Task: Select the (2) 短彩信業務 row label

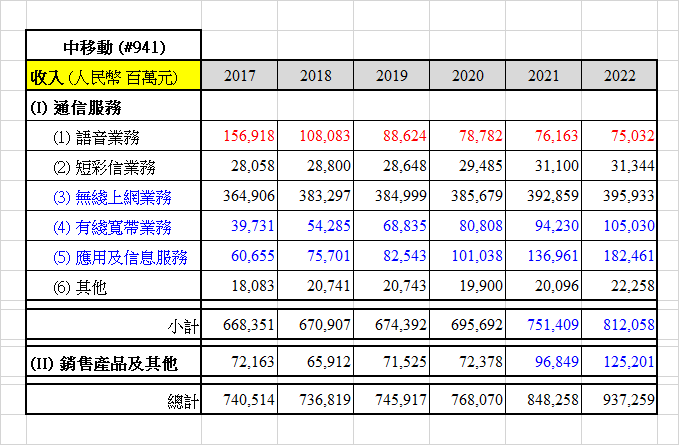Action: point(104,168)
